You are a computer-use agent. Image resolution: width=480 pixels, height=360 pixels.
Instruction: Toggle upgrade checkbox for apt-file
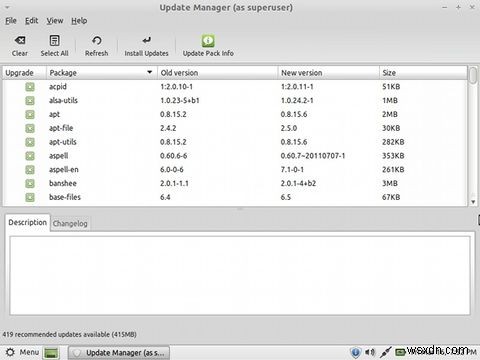click(30, 128)
